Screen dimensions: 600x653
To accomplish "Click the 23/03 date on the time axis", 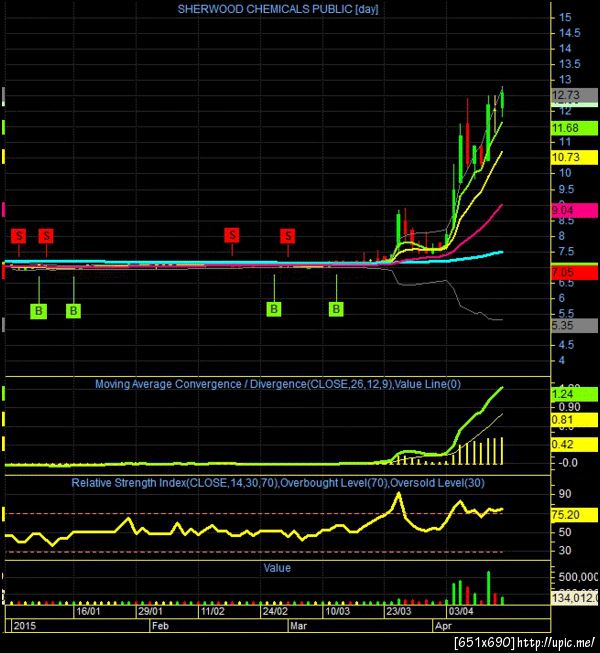I will (399, 611).
